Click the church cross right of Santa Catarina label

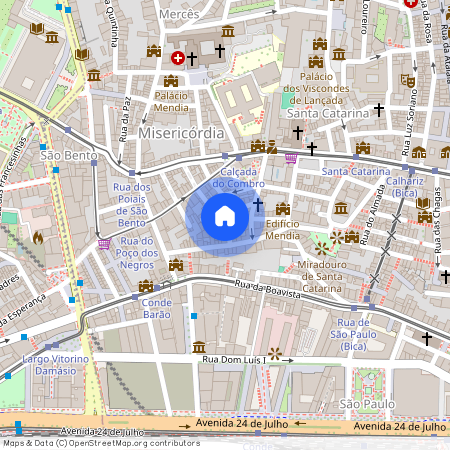tap(379, 110)
